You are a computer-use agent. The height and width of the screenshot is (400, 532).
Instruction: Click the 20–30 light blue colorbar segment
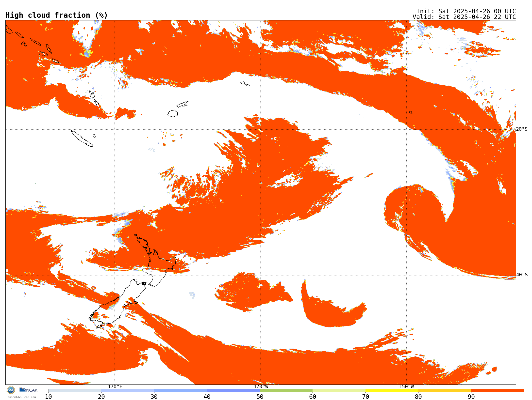128,390
